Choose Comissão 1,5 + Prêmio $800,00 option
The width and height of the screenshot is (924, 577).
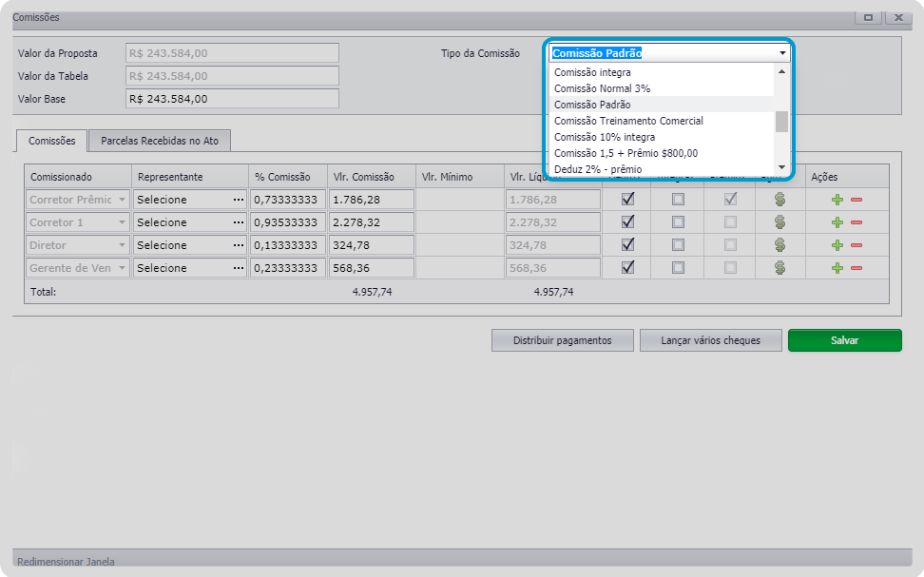tap(662, 153)
